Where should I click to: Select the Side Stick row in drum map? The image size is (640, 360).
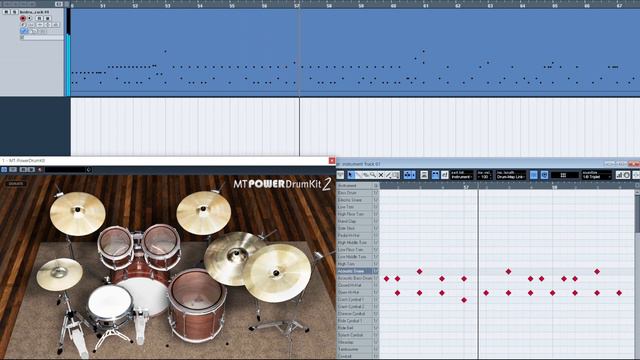(x=355, y=228)
